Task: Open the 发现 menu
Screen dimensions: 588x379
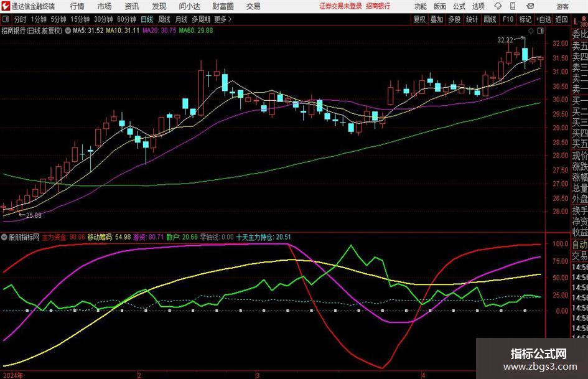Action: 159,6
